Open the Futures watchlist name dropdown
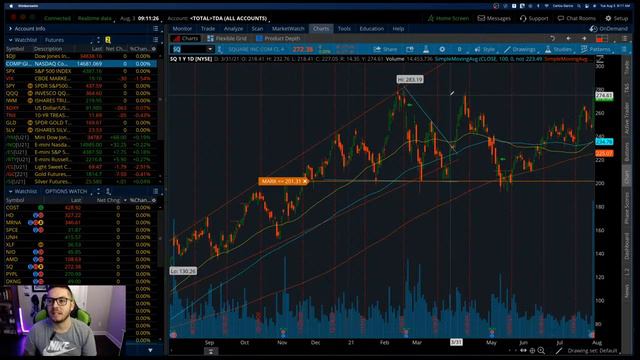The image size is (640, 360). [69, 40]
